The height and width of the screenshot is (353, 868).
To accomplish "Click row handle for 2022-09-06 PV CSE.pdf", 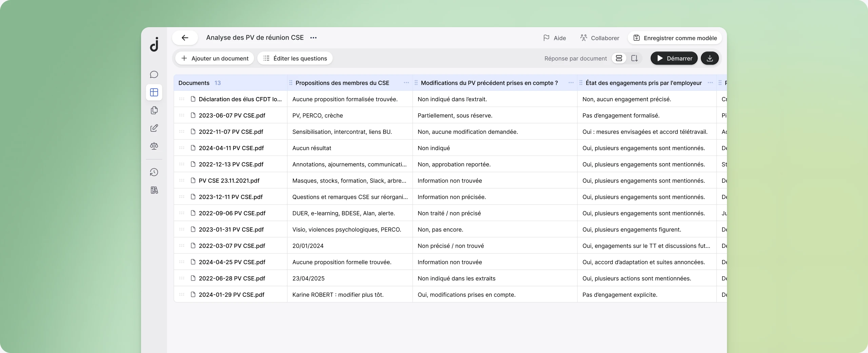I will 182,213.
